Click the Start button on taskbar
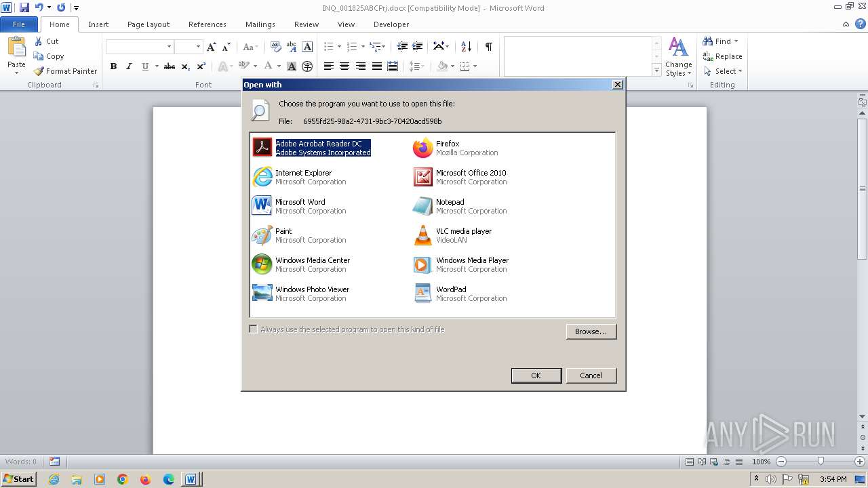This screenshot has width=868, height=488. (x=18, y=479)
